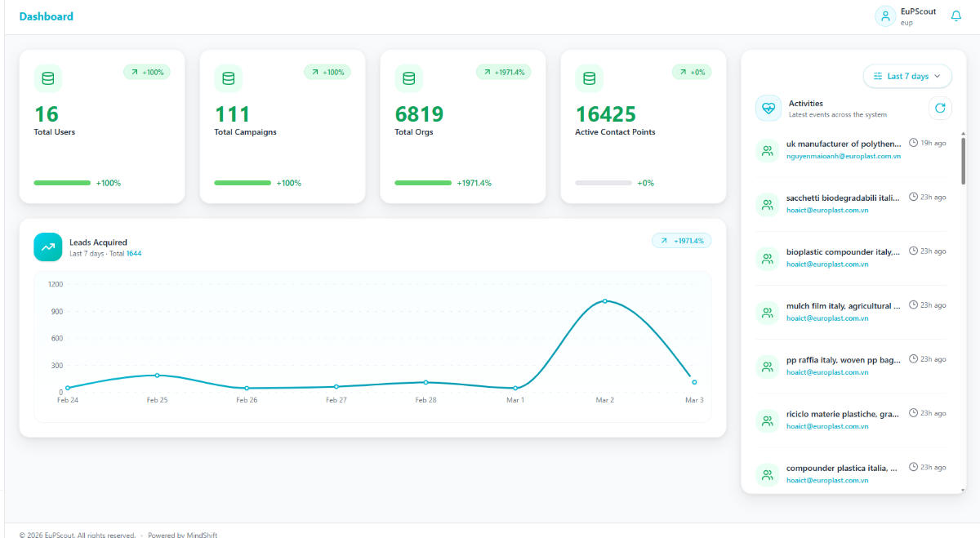Click the people icon beside compounder plastica italia activity
Image resolution: width=980 pixels, height=538 pixels.
click(768, 475)
